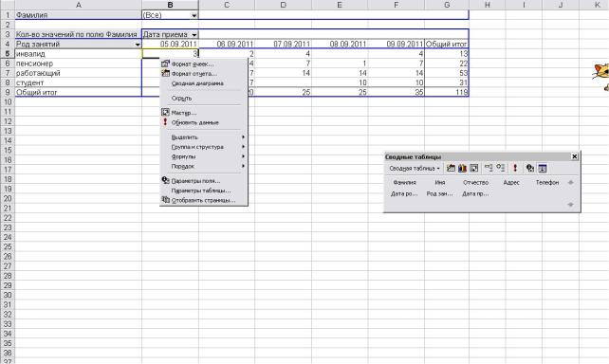Image resolution: width=609 pixels, height=364 pixels.
Task: Select column G header
Action: coord(447,5)
